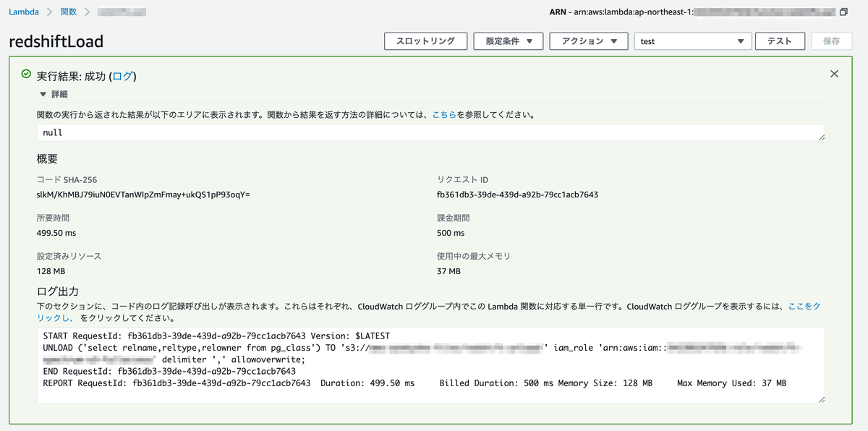The image size is (868, 431).
Task: Select the 128 MB configured resource value
Action: (51, 271)
